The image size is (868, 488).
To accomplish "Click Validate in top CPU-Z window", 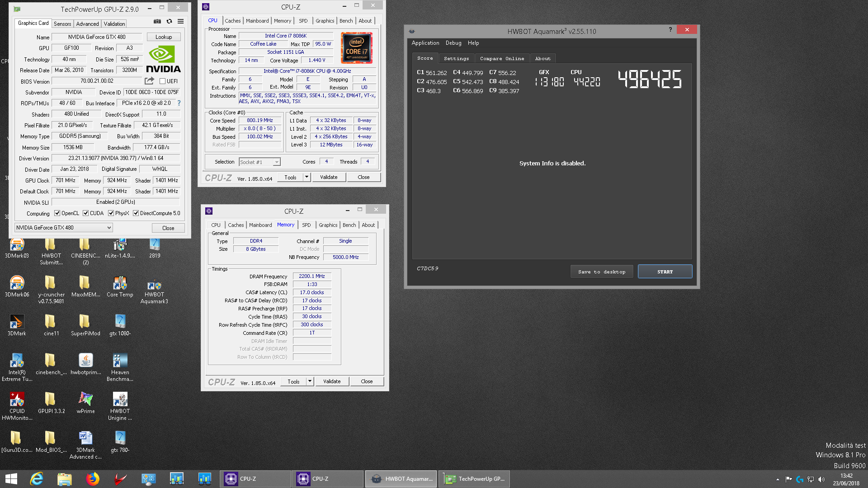I will [x=329, y=177].
